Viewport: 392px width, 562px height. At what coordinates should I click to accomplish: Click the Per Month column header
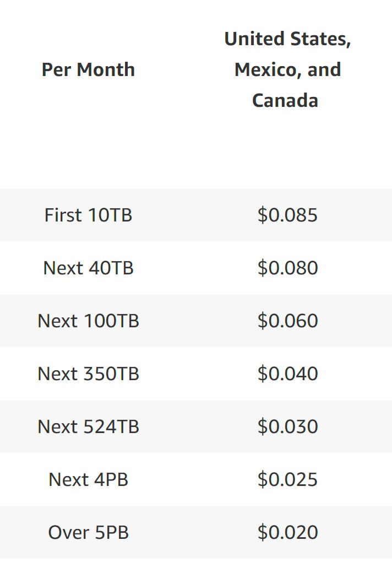click(x=88, y=69)
